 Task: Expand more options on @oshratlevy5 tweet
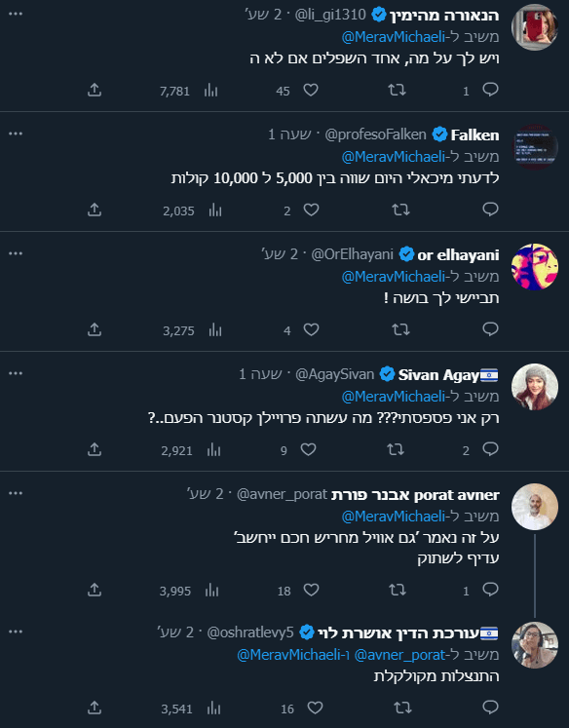point(16,632)
